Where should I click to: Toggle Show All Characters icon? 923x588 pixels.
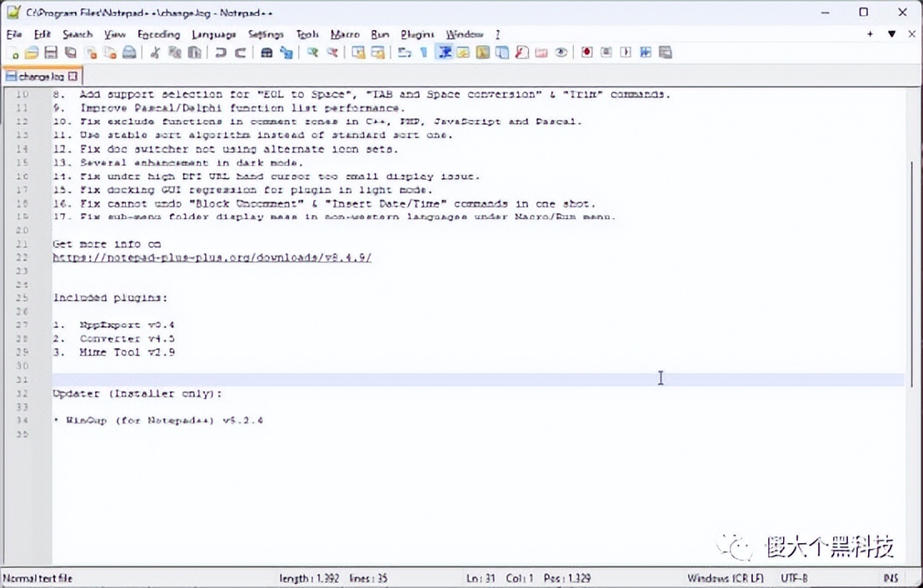click(x=424, y=53)
